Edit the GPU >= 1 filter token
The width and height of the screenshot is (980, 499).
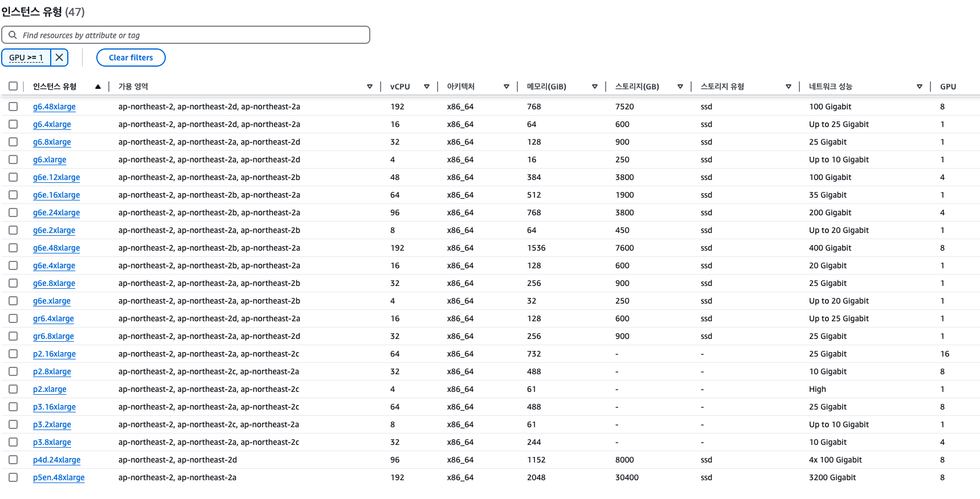[26, 58]
